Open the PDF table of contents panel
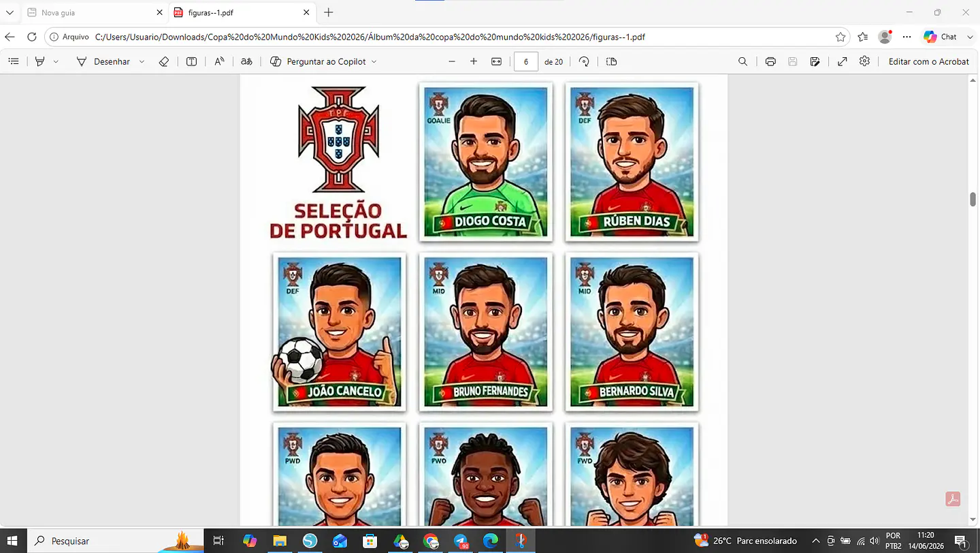 pos(14,61)
